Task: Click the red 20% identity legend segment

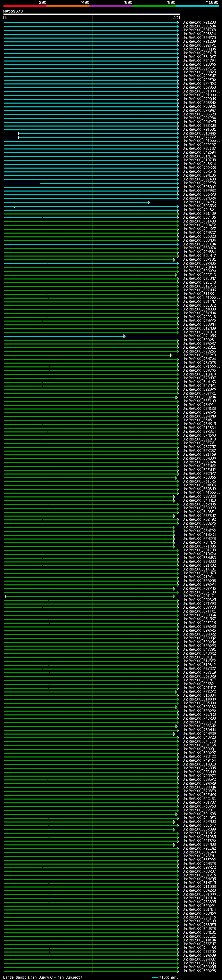Action: [25, 6]
